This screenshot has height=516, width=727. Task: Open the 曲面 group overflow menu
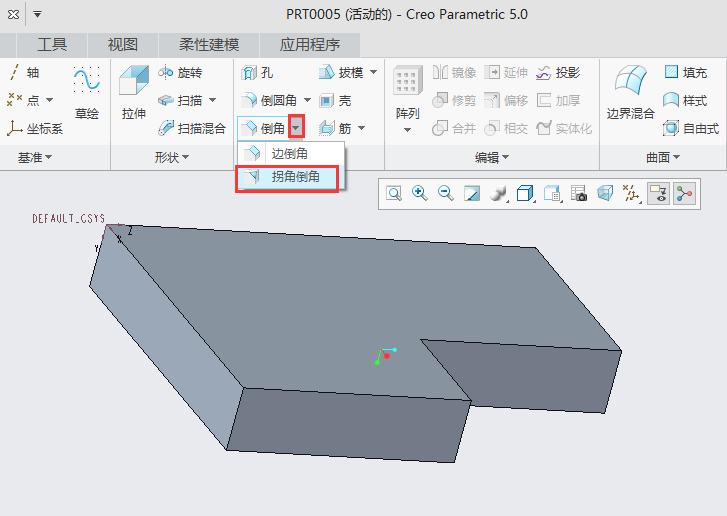click(x=663, y=158)
